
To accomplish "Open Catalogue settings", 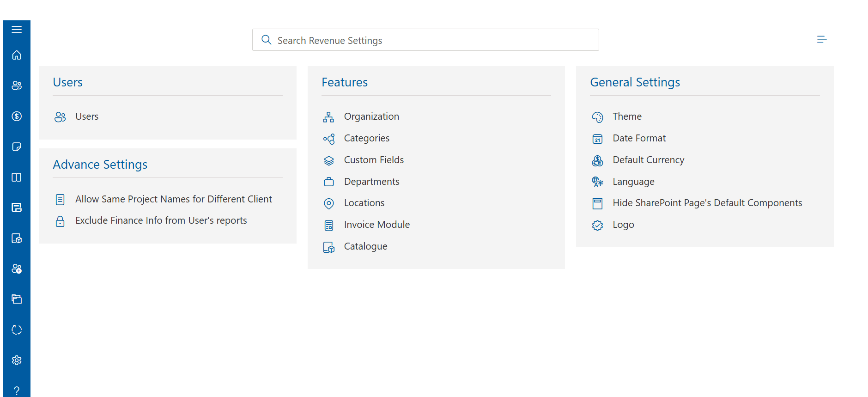I will coord(366,246).
